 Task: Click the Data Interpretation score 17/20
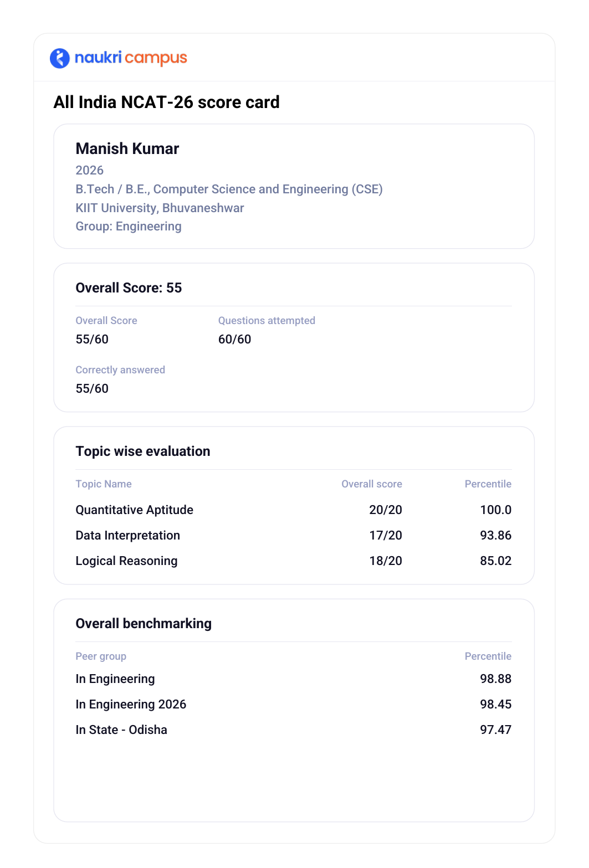386,535
